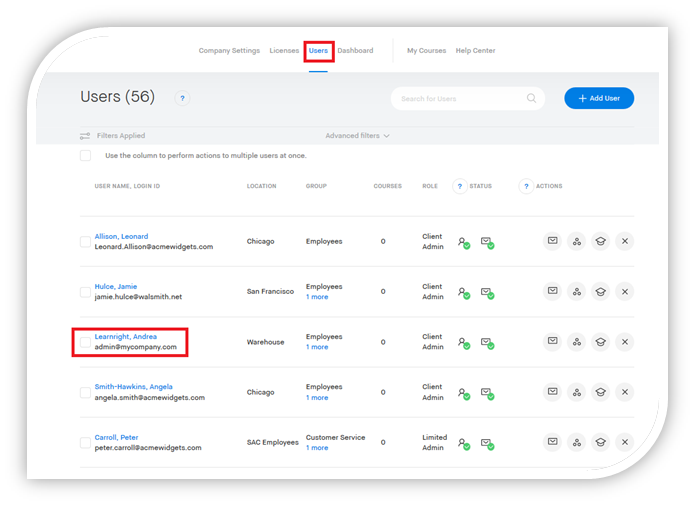Check the box for Smith-Hawkins, Angela
Viewport: 695px width, 506px height.
click(85, 392)
